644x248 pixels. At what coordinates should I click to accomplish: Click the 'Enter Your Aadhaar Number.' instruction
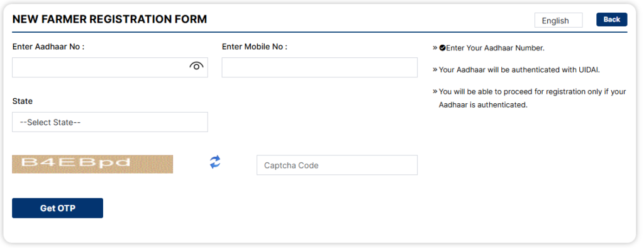[496, 48]
